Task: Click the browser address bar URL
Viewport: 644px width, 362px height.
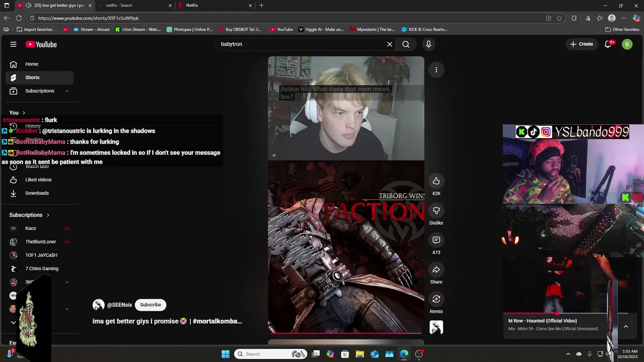Action: pyautogui.click(x=88, y=18)
